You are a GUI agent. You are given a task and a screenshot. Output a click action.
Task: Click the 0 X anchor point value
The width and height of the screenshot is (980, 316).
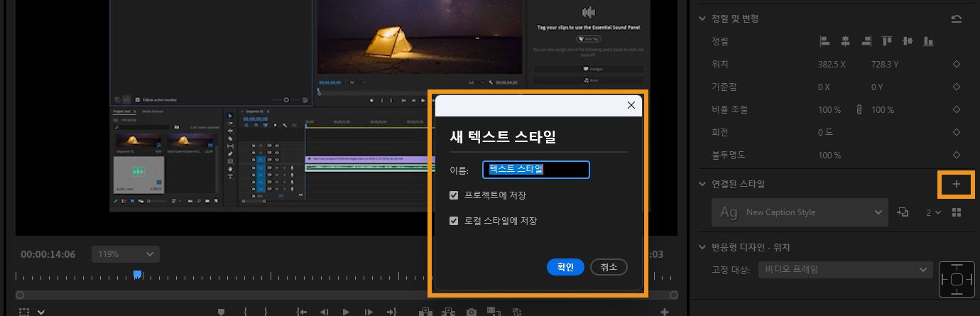824,87
